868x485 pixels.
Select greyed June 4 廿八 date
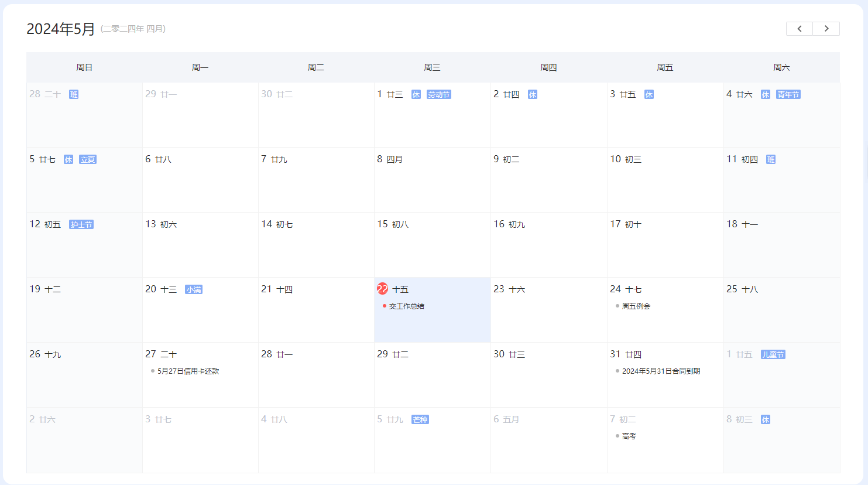click(316, 440)
